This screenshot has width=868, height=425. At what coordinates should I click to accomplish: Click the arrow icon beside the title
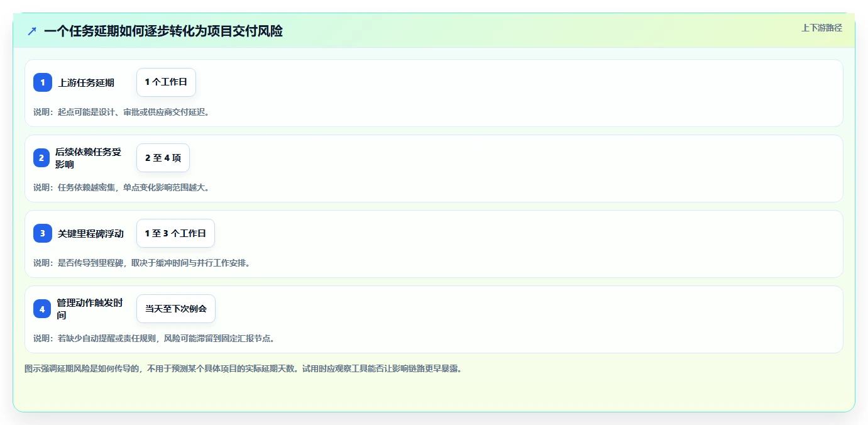32,31
